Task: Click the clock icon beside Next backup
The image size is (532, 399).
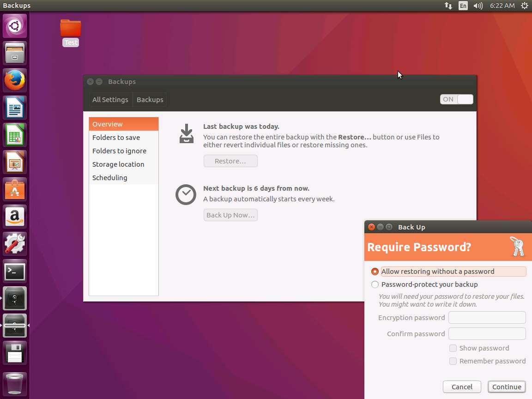Action: click(x=186, y=194)
